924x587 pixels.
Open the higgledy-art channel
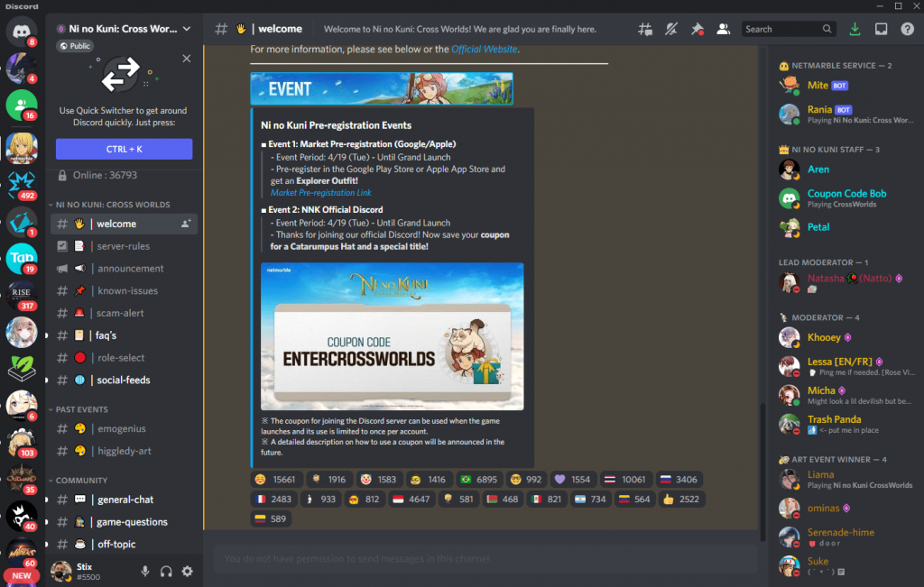124,451
